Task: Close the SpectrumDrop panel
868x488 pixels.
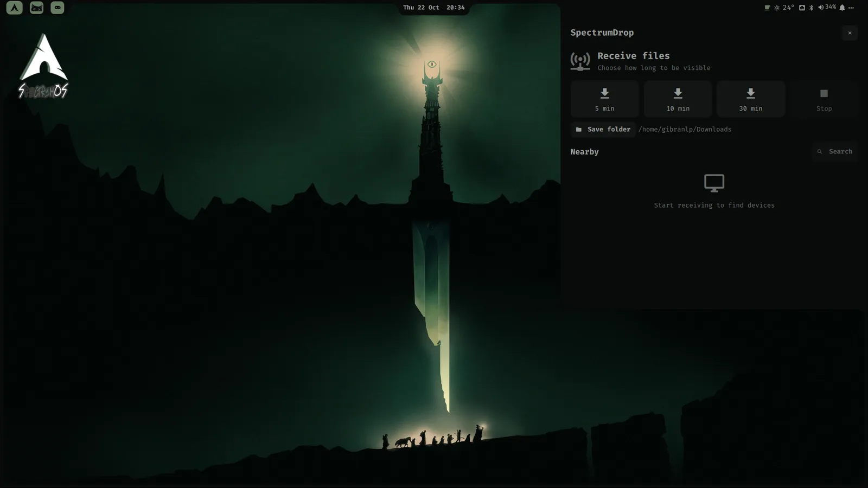Action: [850, 33]
